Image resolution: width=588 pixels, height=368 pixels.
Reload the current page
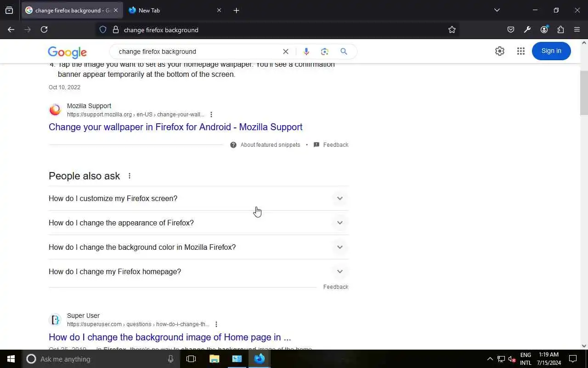[44, 29]
